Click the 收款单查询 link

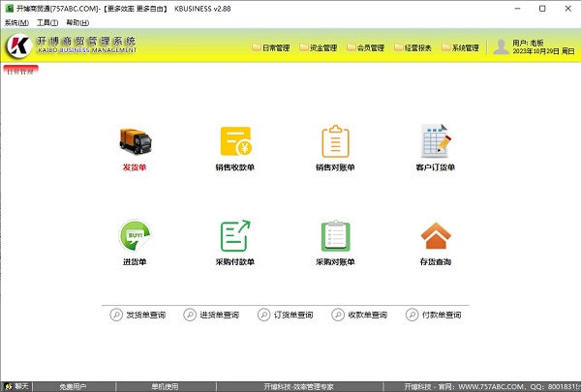tap(368, 315)
